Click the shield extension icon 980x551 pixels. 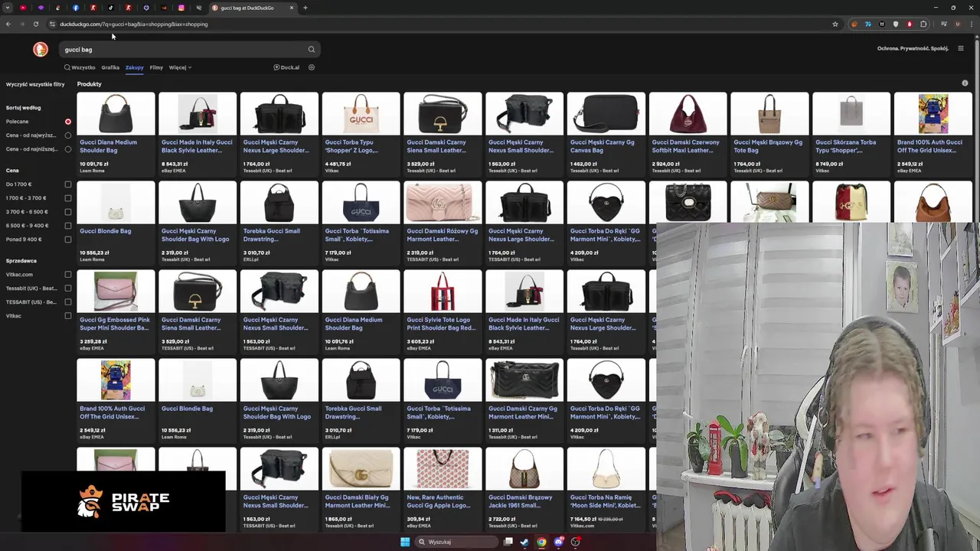(896, 24)
